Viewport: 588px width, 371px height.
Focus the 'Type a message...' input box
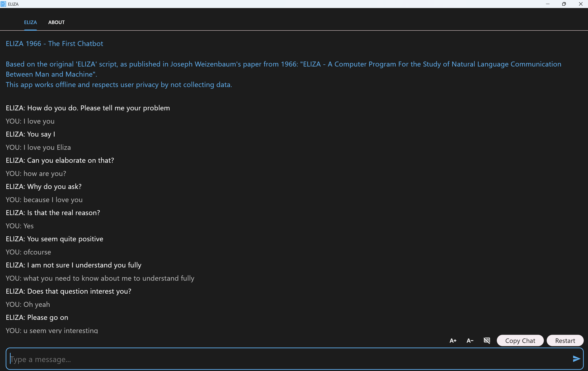pos(288,359)
